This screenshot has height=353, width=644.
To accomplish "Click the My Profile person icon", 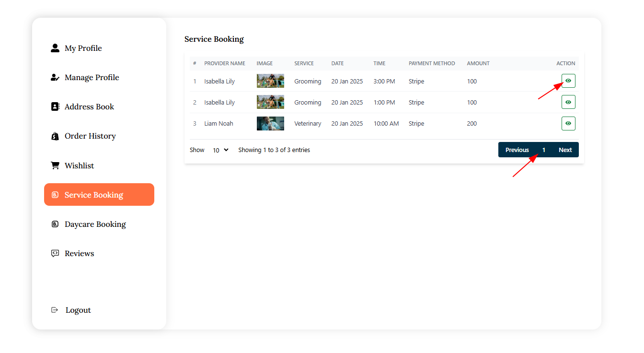I will 55,48.
